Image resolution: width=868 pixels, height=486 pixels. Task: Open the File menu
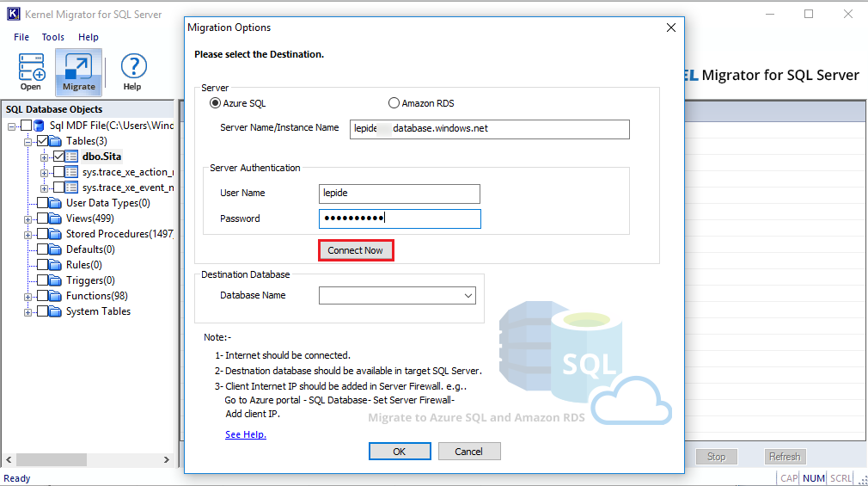click(x=21, y=37)
